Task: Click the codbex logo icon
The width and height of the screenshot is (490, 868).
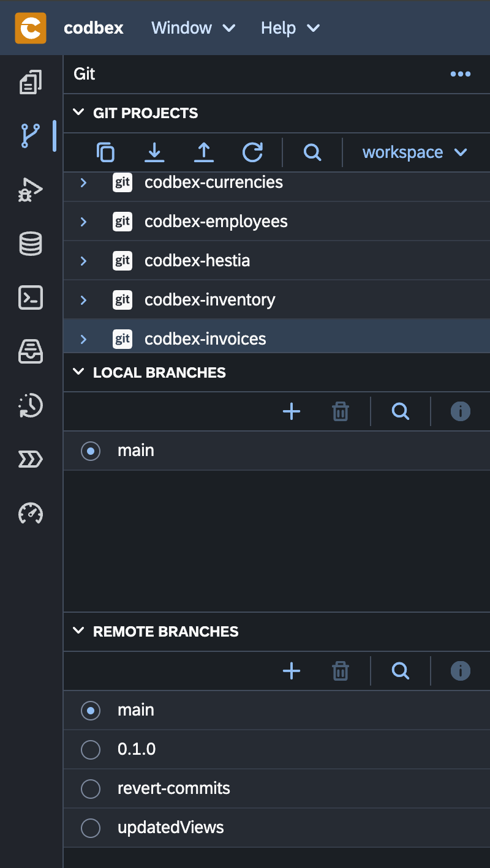Action: click(31, 28)
